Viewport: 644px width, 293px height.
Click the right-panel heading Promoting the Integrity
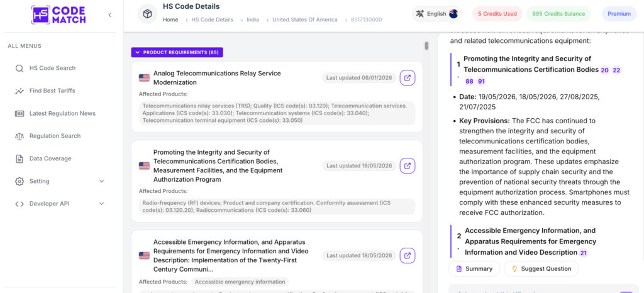pyautogui.click(x=531, y=64)
